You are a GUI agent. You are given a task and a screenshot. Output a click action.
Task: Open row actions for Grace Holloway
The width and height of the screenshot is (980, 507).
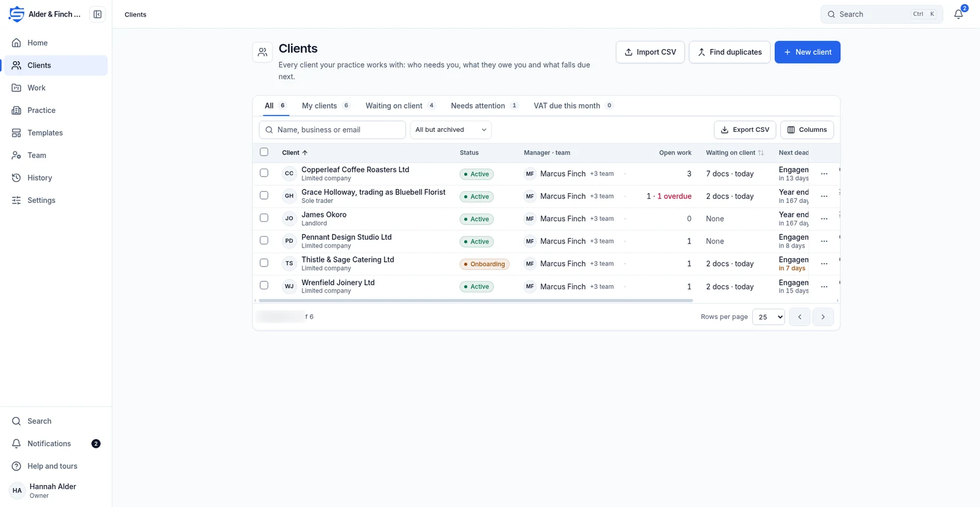[824, 196]
